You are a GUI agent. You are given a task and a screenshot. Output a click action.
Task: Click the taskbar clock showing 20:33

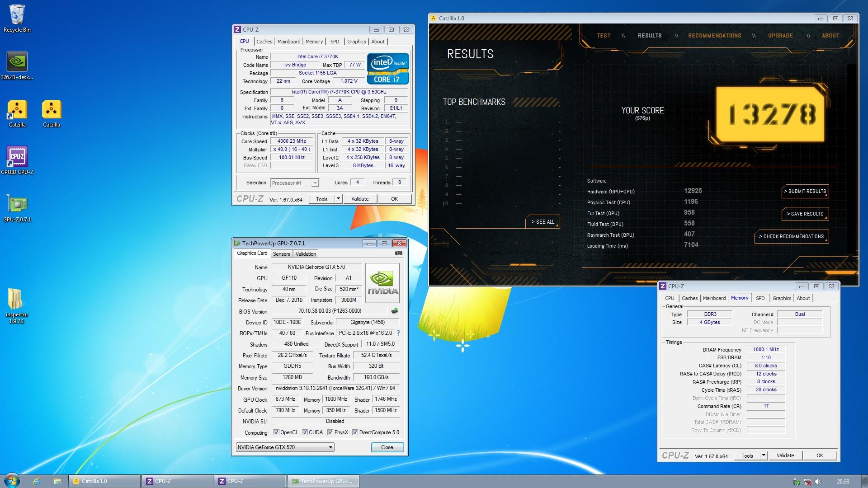click(843, 482)
